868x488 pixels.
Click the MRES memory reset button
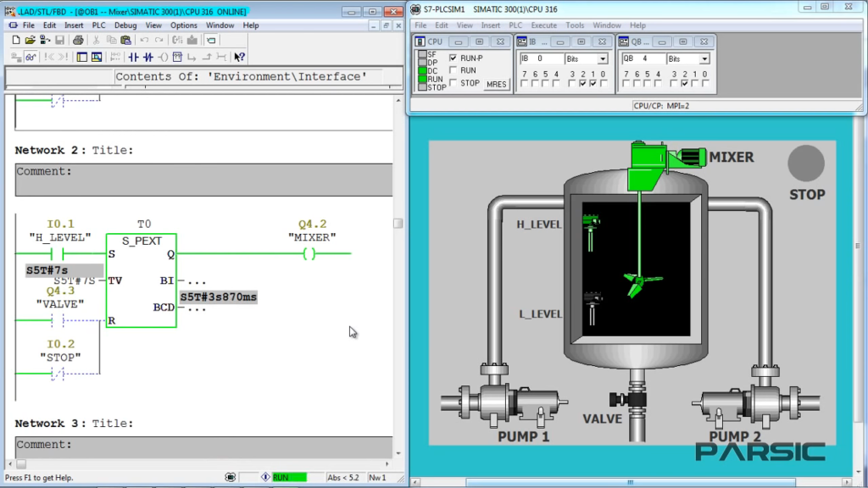[496, 84]
